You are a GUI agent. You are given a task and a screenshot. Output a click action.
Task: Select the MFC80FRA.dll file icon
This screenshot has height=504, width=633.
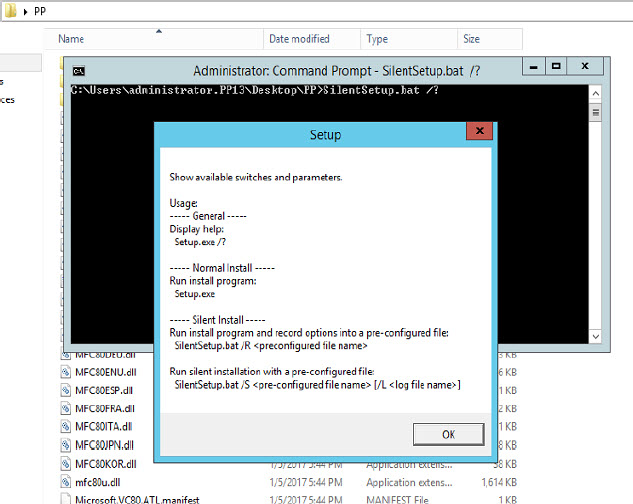coord(67,408)
